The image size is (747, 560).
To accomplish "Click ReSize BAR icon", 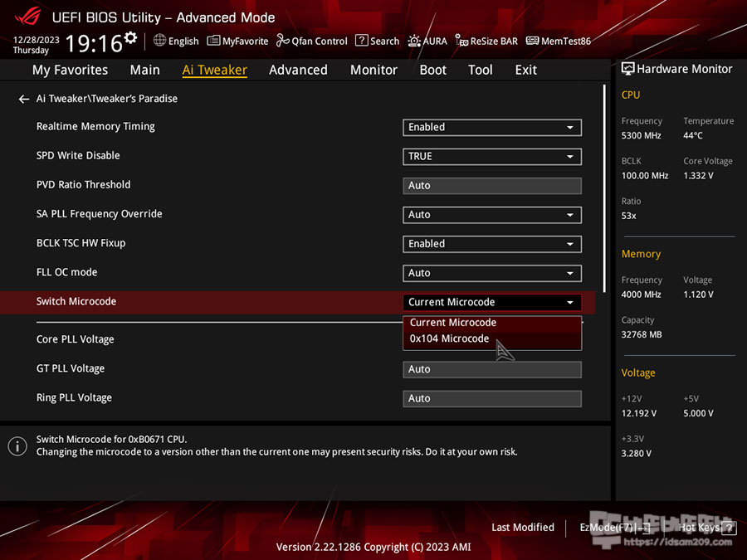I will (461, 41).
